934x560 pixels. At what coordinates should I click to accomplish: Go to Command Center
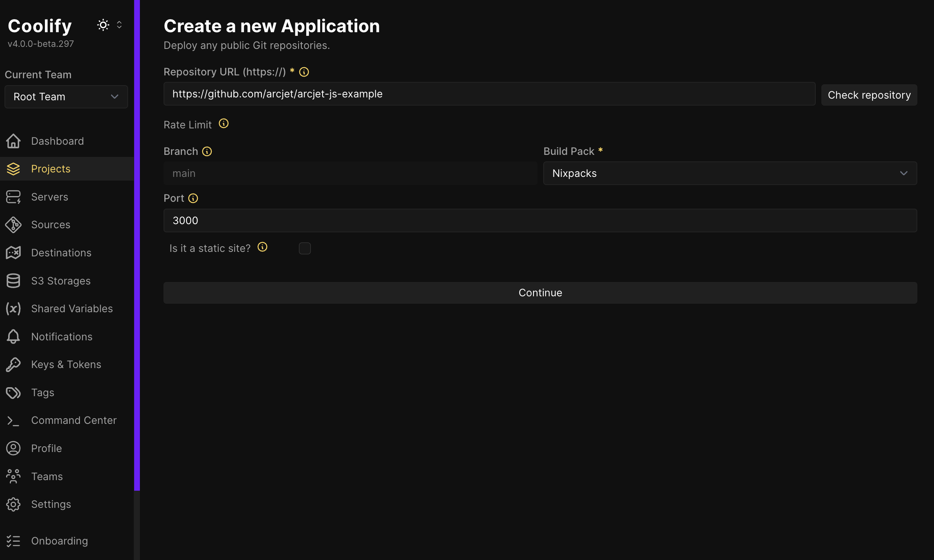coord(73,420)
